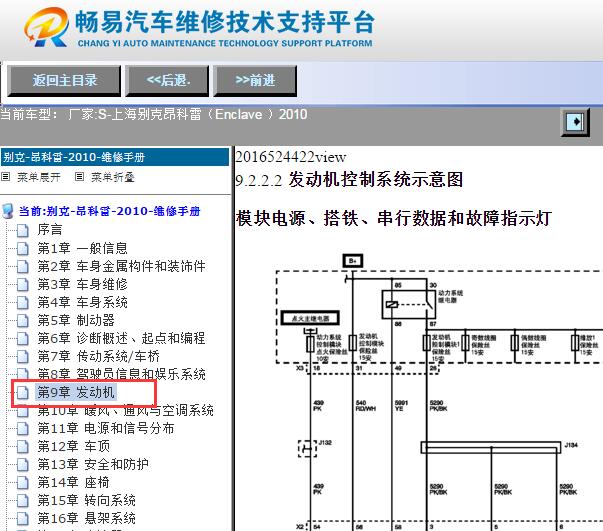
Task: Open 第5章 制动器
Action: 76,320
